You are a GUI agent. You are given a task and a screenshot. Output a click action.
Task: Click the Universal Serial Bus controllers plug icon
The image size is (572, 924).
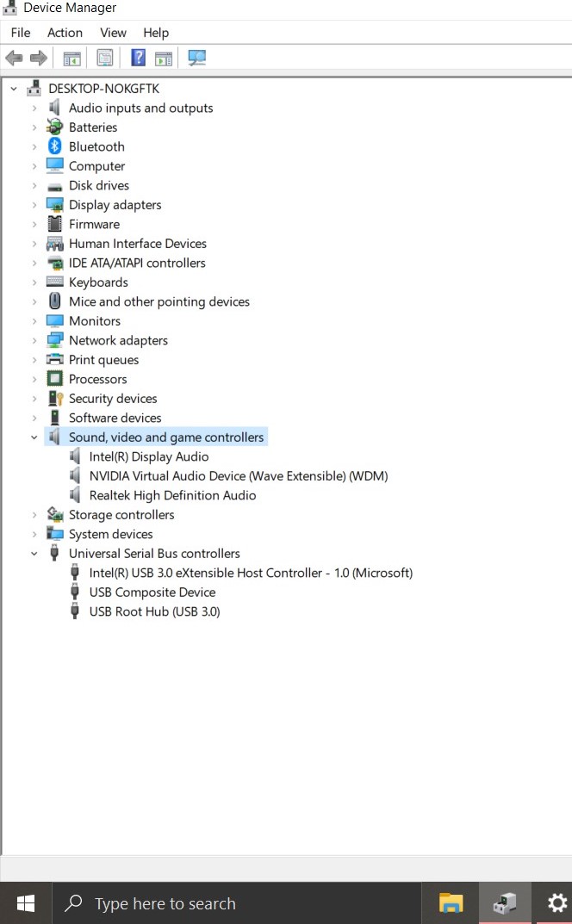click(x=55, y=553)
